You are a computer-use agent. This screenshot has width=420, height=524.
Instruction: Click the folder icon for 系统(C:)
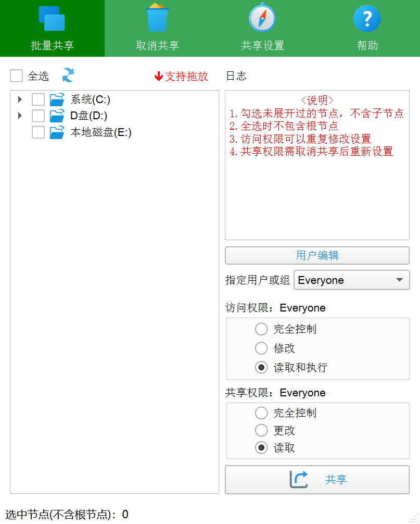click(57, 99)
